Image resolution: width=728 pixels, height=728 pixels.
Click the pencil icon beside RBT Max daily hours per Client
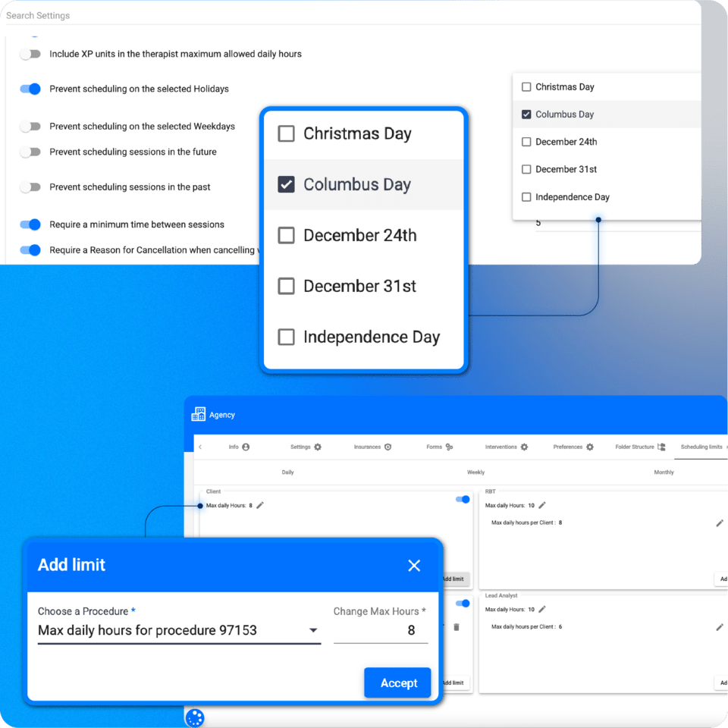[719, 522]
